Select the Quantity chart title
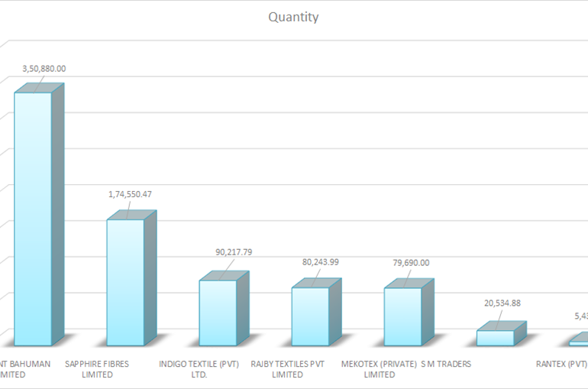This screenshot has width=588, height=389. pyautogui.click(x=293, y=17)
